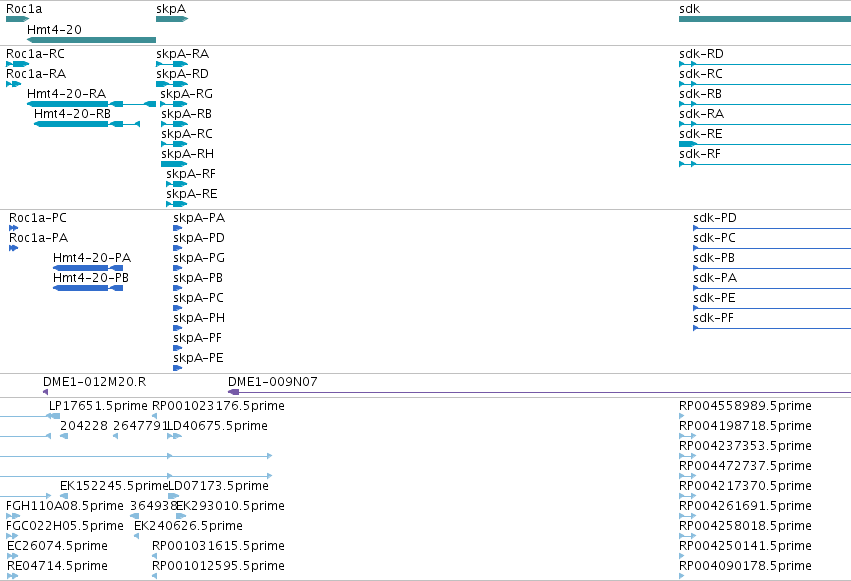Select the EK240626.5prime EST label
Image resolution: width=851 pixels, height=581 pixels.
(188, 526)
